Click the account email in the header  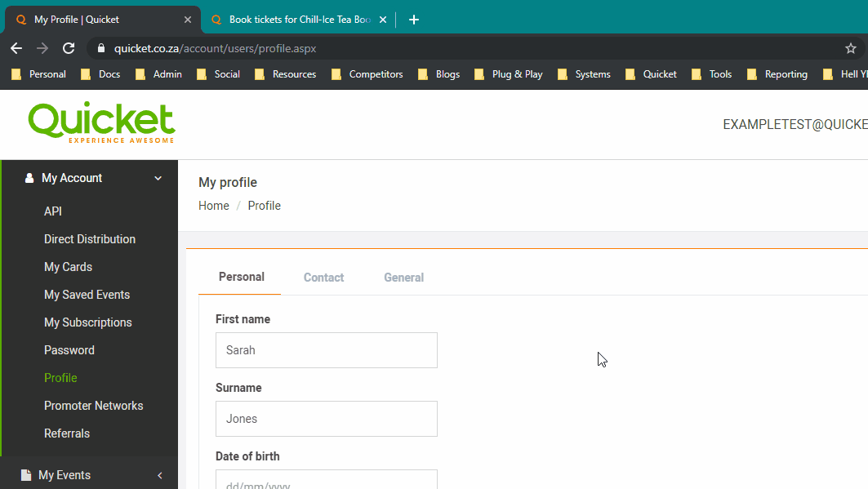click(795, 124)
